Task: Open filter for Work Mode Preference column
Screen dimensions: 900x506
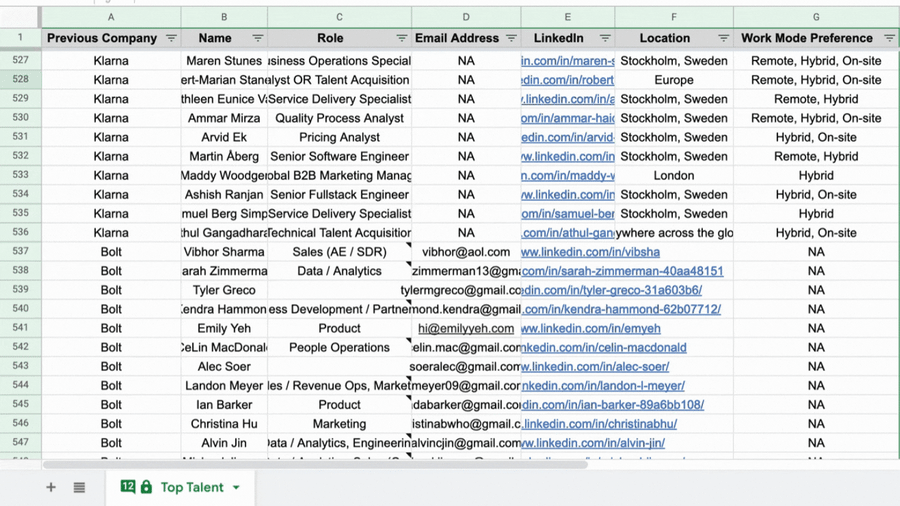Action: (x=889, y=38)
